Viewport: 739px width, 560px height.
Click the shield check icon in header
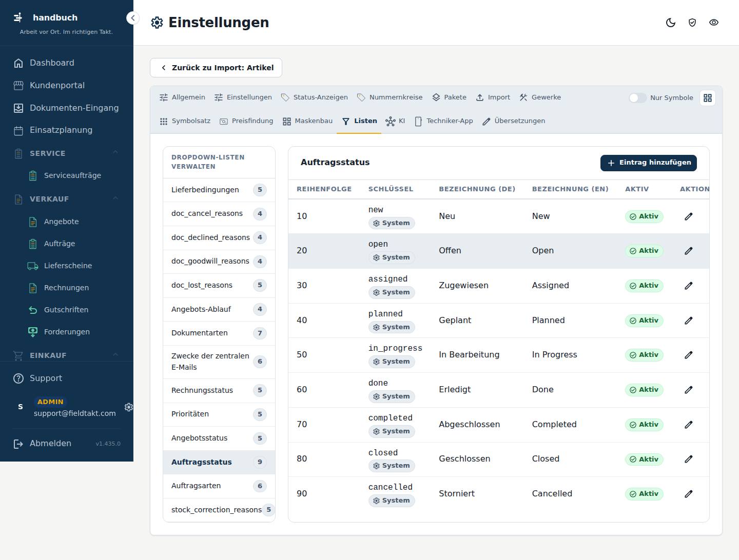pyautogui.click(x=692, y=23)
